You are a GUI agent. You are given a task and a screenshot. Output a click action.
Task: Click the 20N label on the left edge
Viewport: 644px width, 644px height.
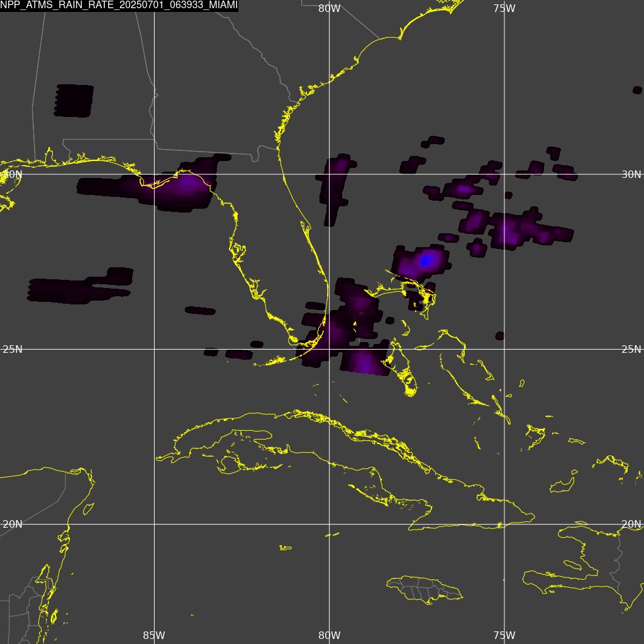tap(13, 525)
